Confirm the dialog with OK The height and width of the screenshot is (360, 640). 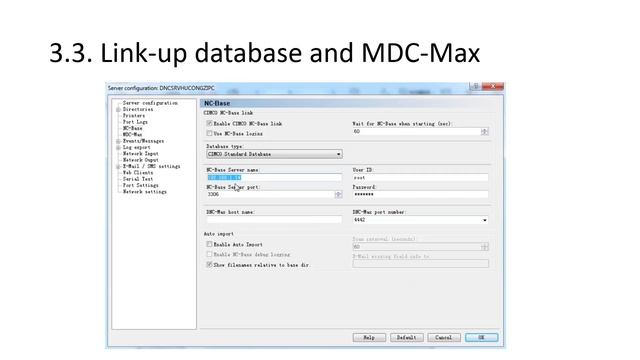tap(482, 338)
